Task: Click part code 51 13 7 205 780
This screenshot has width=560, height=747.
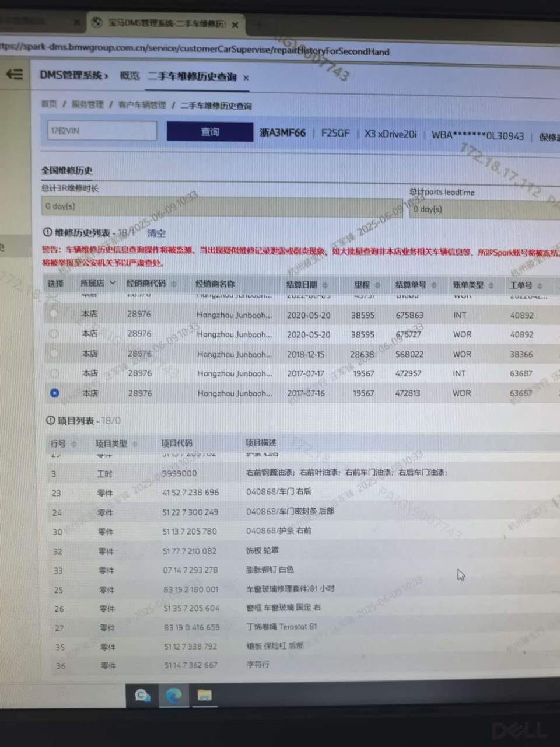Action: 190,532
